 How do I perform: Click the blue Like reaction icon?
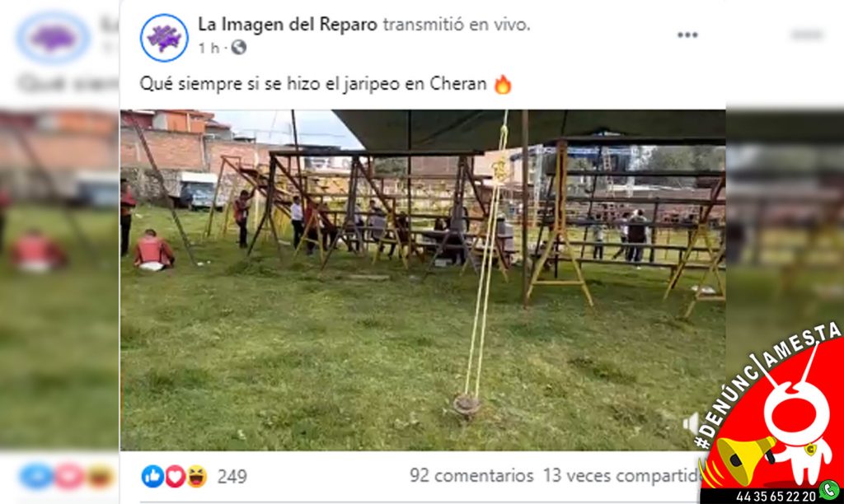click(x=152, y=477)
